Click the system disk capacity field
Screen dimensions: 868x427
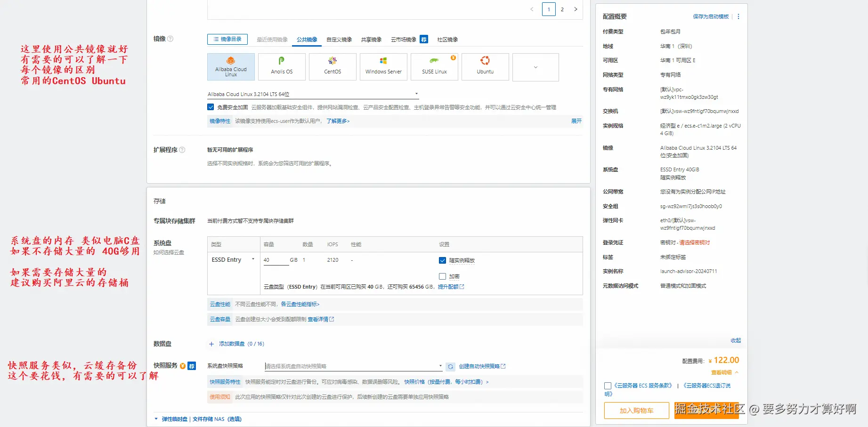click(276, 260)
